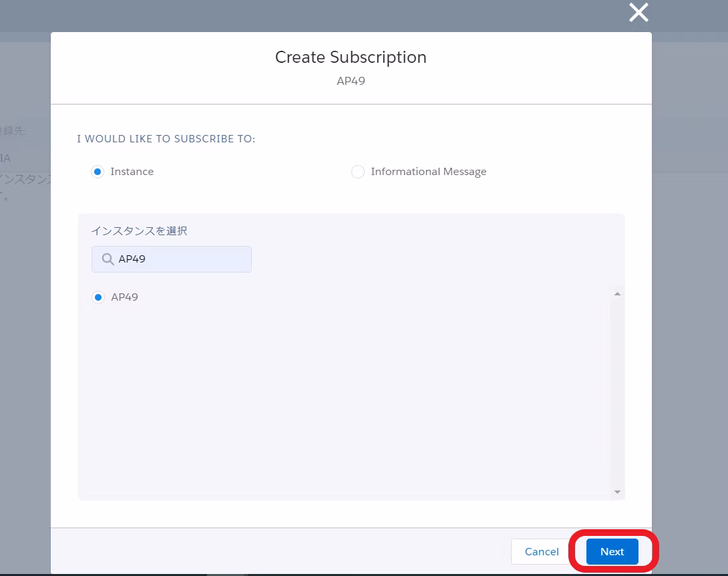Proceed with the Next button

point(612,551)
